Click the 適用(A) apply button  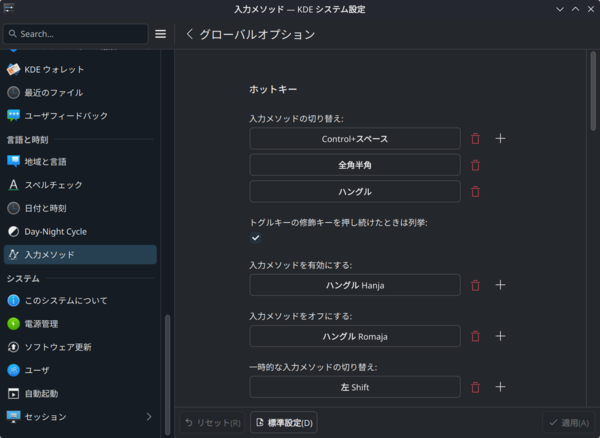569,422
